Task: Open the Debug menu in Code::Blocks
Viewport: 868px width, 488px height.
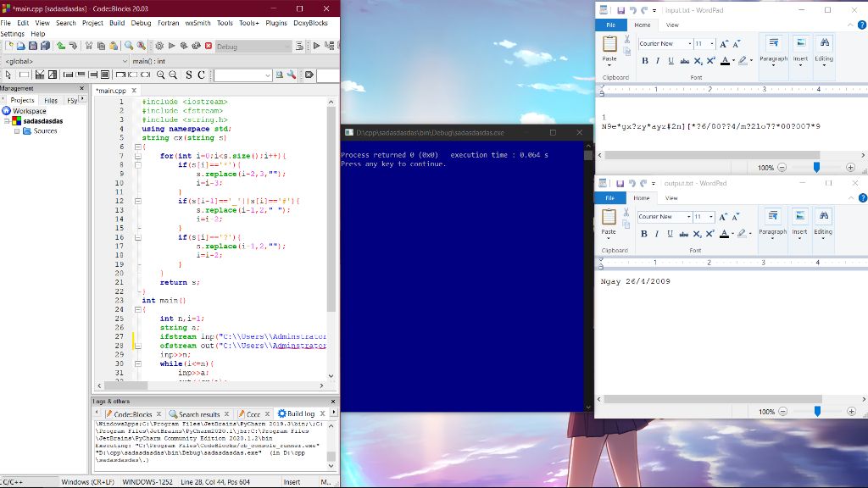Action: [x=141, y=23]
